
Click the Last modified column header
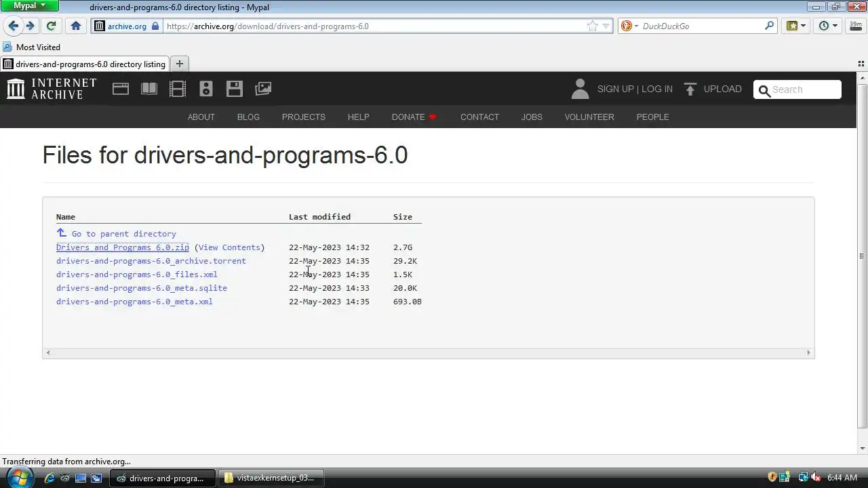point(319,217)
